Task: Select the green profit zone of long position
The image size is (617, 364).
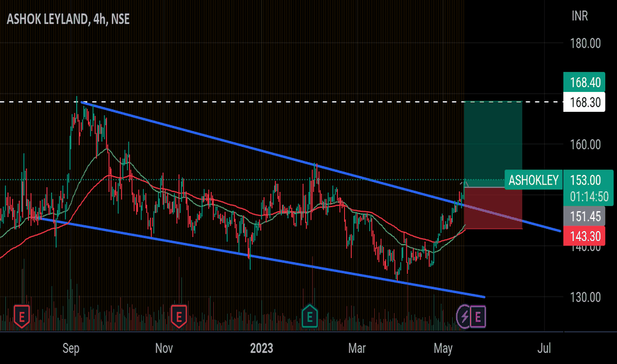Action: tap(493, 144)
